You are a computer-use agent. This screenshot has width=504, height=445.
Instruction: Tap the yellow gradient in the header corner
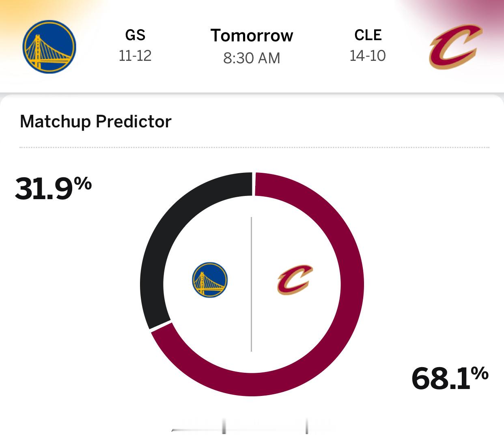click(x=16, y=12)
